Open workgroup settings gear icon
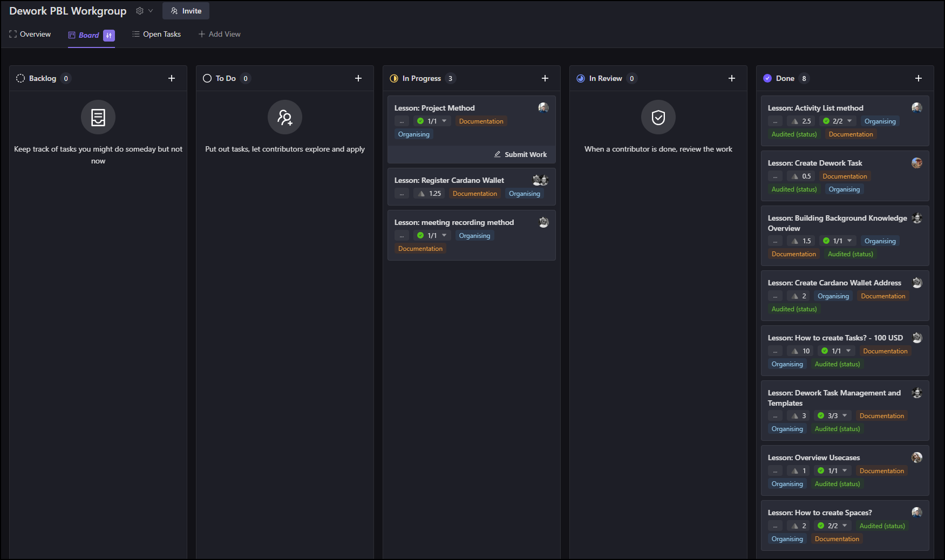The width and height of the screenshot is (945, 560). click(140, 11)
